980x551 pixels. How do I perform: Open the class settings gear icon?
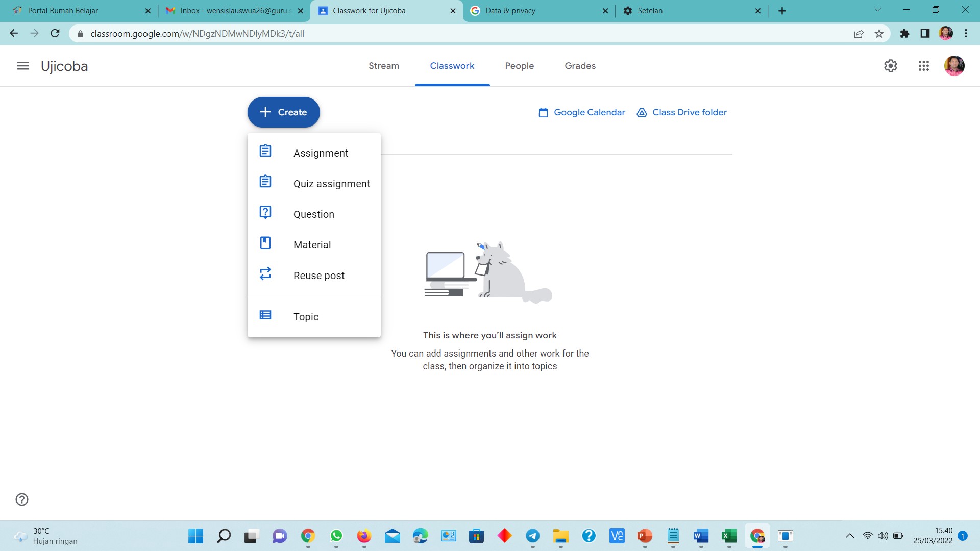click(890, 66)
